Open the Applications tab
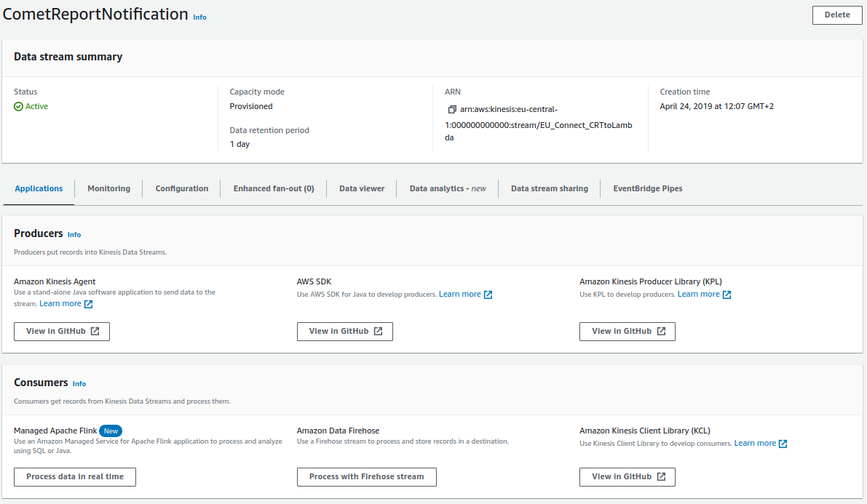Screen dimensions: 867x504 [x=39, y=188]
